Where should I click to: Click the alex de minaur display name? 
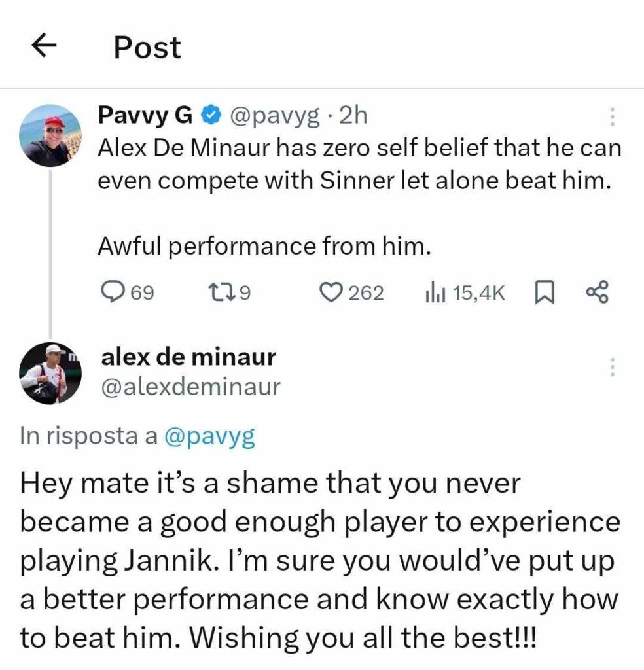tap(188, 357)
